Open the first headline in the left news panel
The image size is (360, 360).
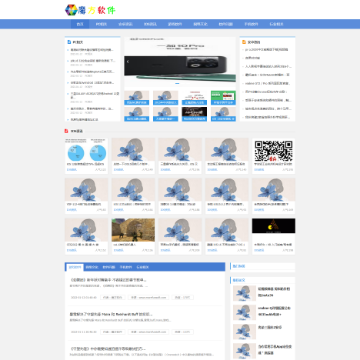tap(92, 50)
